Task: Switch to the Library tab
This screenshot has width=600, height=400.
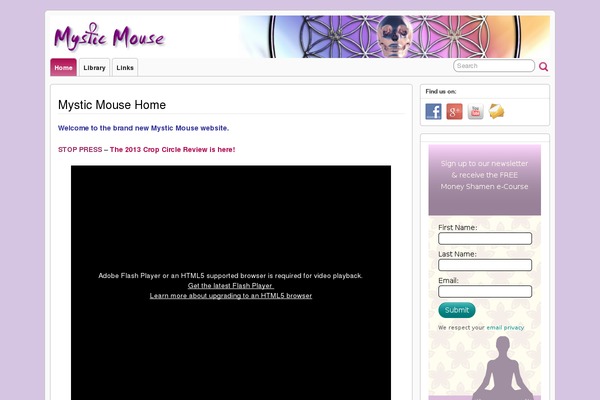Action: [94, 68]
